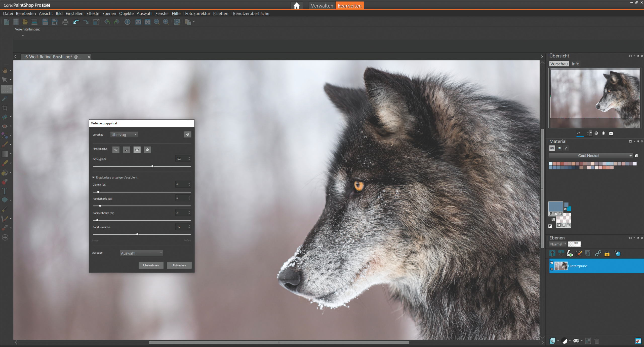
Task: Open the Vorschau Überzug dropdown
Action: [124, 134]
